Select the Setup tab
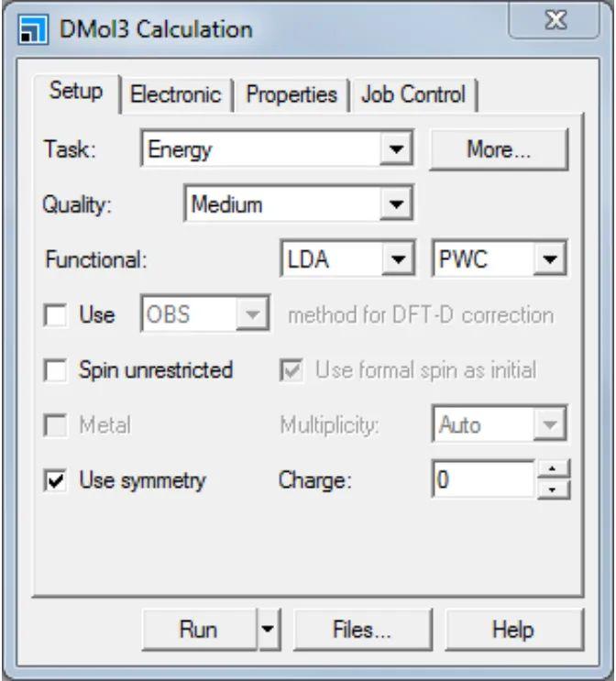 75,93
